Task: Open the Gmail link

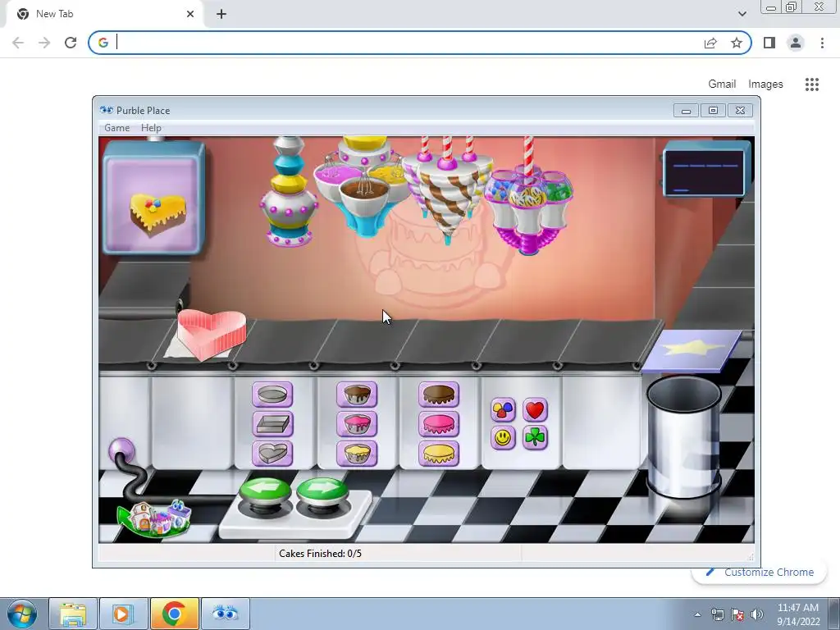Action: click(x=722, y=84)
